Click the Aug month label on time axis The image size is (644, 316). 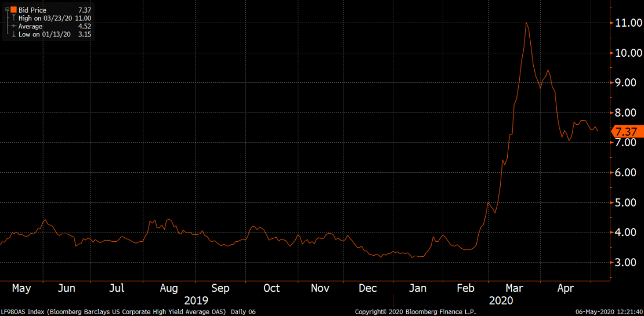[169, 289]
